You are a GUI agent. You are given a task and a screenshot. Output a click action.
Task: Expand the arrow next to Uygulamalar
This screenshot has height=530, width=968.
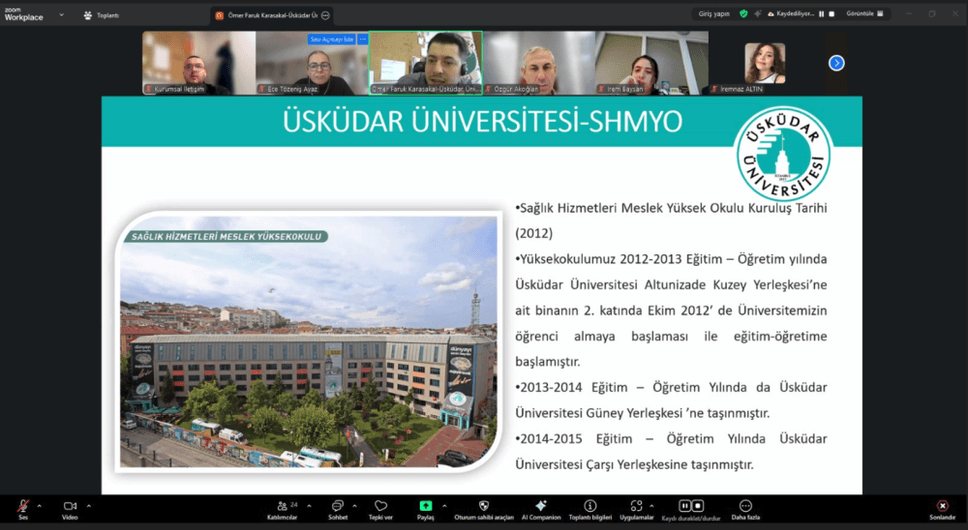pyautogui.click(x=652, y=506)
